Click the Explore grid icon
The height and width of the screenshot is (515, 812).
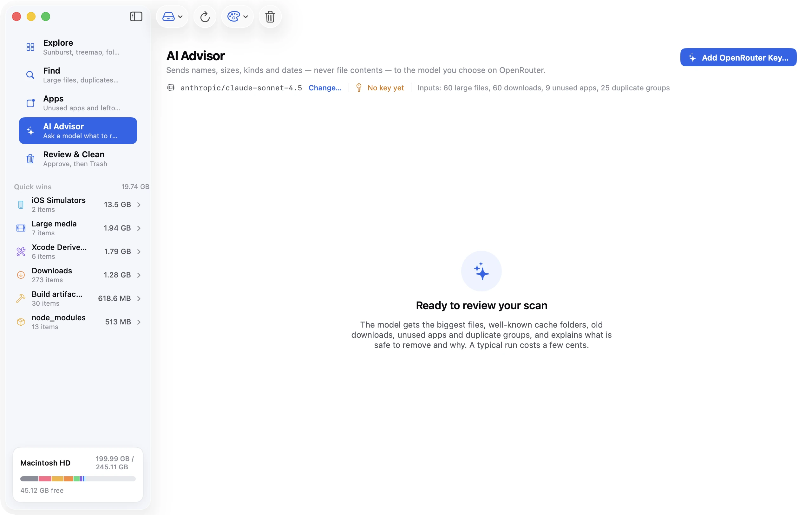tap(30, 47)
